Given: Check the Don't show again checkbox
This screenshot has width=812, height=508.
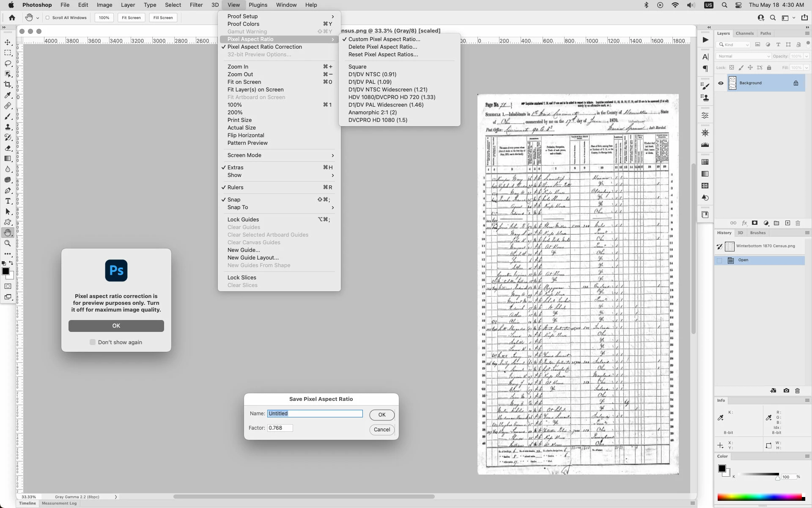Looking at the screenshot, I should click(x=93, y=342).
